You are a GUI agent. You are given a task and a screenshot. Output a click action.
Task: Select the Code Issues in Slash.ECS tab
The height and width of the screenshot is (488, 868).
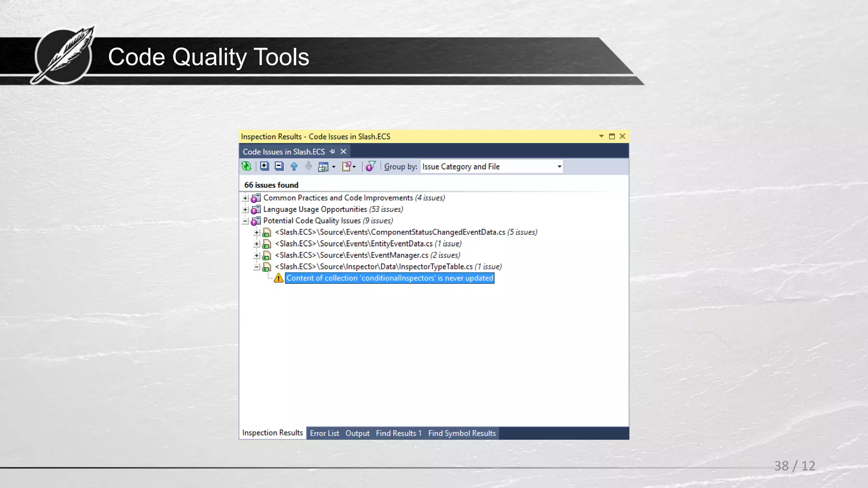click(x=284, y=152)
